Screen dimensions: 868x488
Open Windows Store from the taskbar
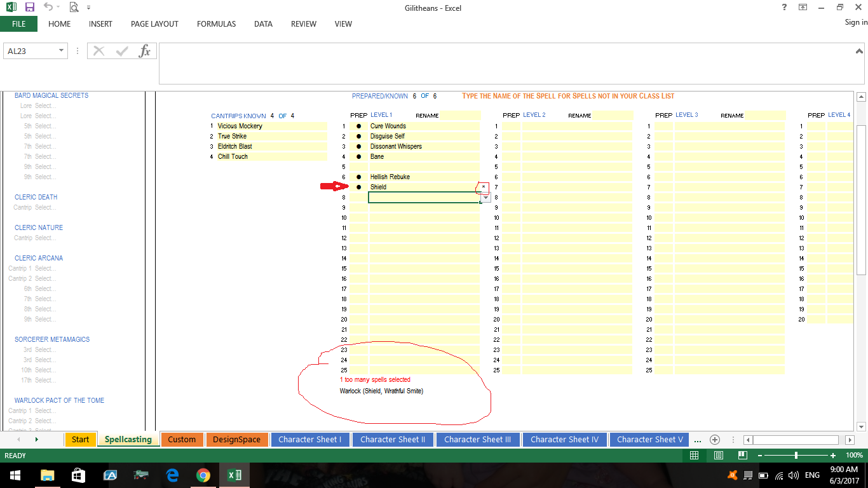pyautogui.click(x=79, y=475)
